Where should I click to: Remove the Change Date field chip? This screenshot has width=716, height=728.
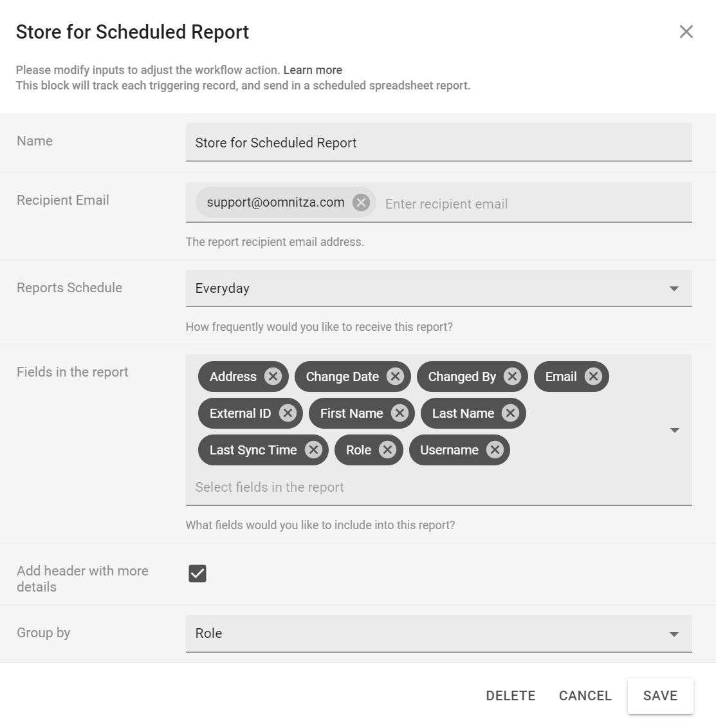click(x=395, y=377)
